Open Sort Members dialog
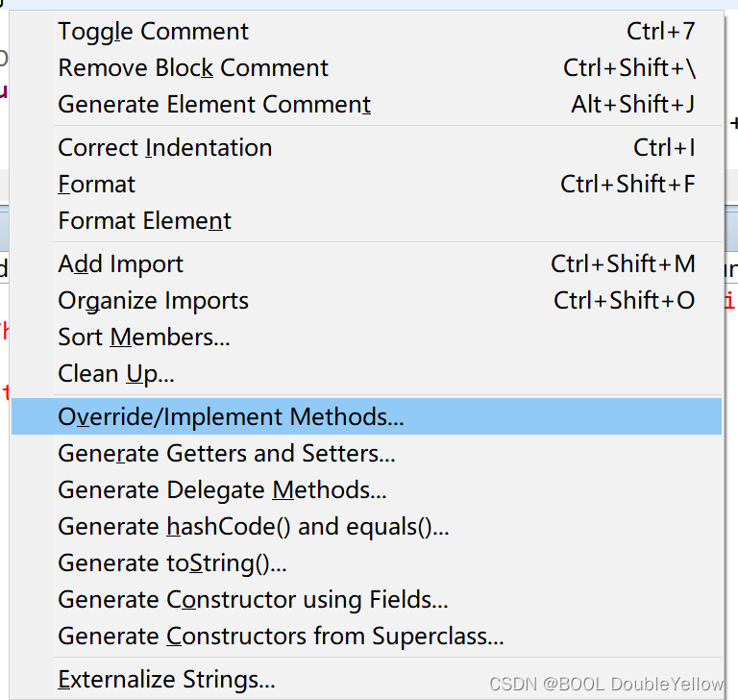The height and width of the screenshot is (700, 738). pyautogui.click(x=144, y=337)
